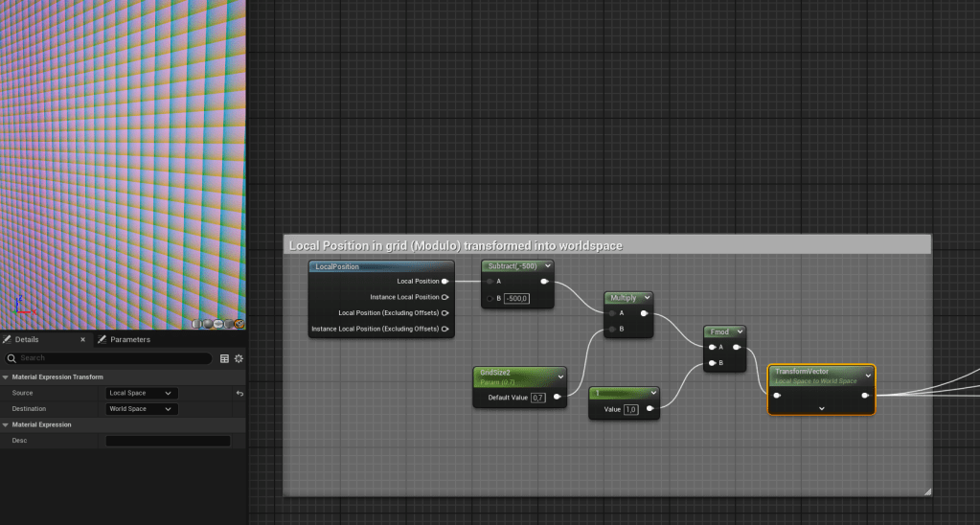Close the Details tab
980x525 pixels.
[x=82, y=339]
